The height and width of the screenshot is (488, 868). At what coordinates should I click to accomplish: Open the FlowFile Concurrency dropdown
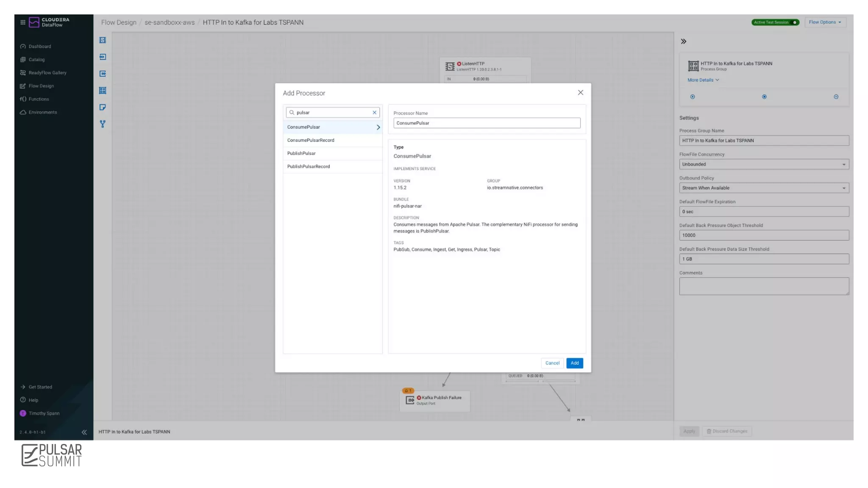pyautogui.click(x=764, y=164)
